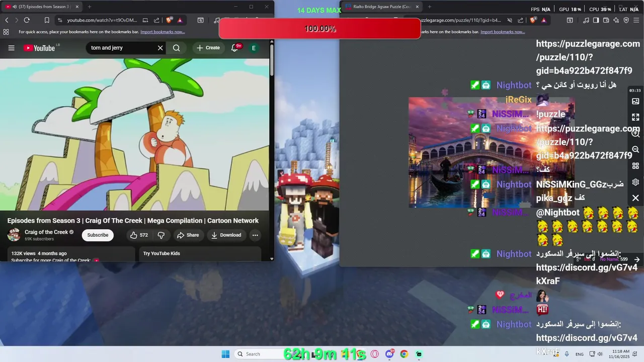Close the YouTube browser tab
Screen dimensions: 644x362
77,7
